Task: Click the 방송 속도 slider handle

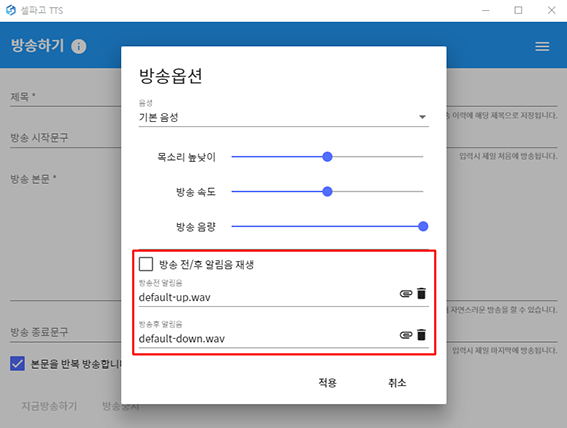Action: (x=327, y=192)
